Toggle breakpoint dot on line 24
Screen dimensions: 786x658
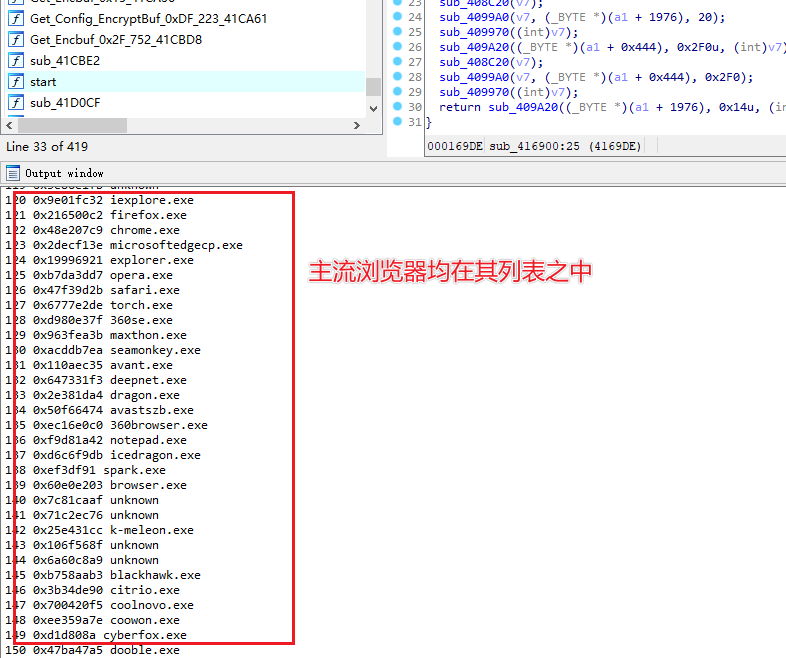(398, 16)
